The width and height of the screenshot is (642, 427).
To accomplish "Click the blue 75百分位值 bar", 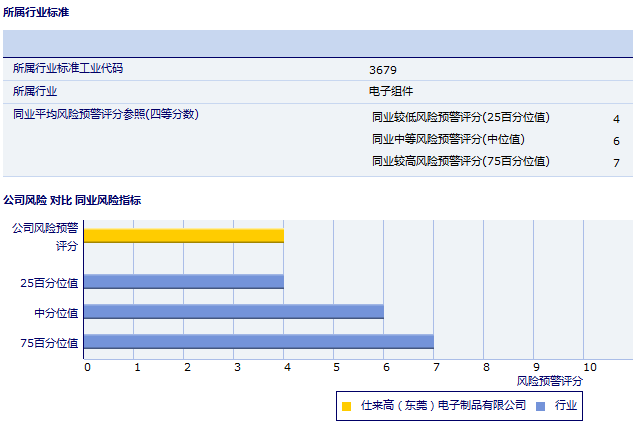I will (258, 342).
